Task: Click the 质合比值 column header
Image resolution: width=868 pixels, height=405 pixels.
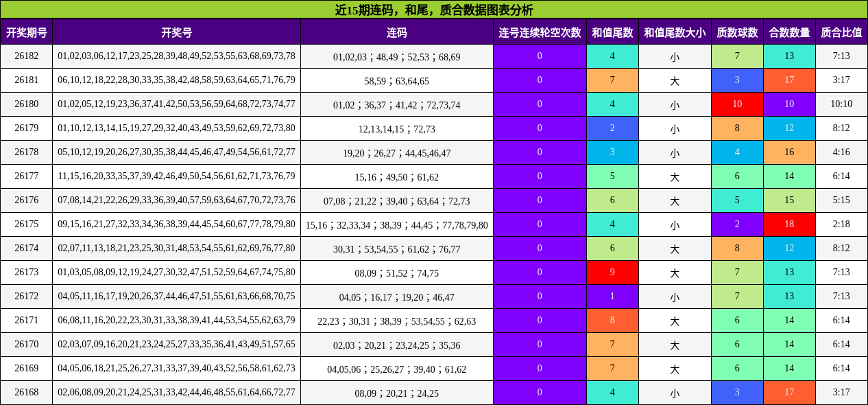Action: [841, 32]
